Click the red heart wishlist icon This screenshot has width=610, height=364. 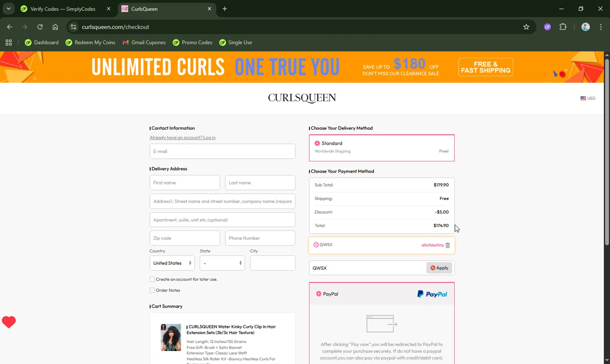(9, 322)
